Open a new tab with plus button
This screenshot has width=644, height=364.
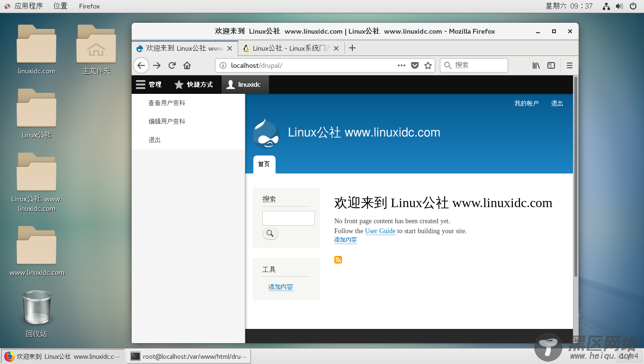[x=352, y=48]
